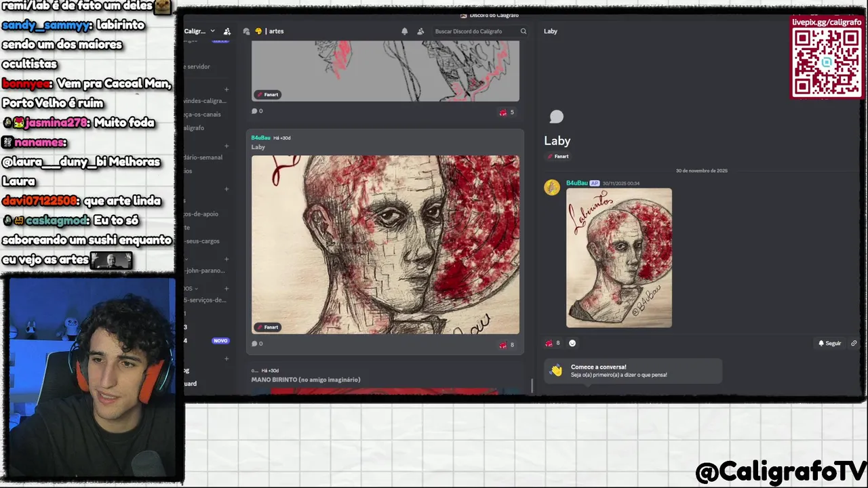868x488 pixels.
Task: Collapse the OS category chevron in sidebar
Action: [196, 289]
